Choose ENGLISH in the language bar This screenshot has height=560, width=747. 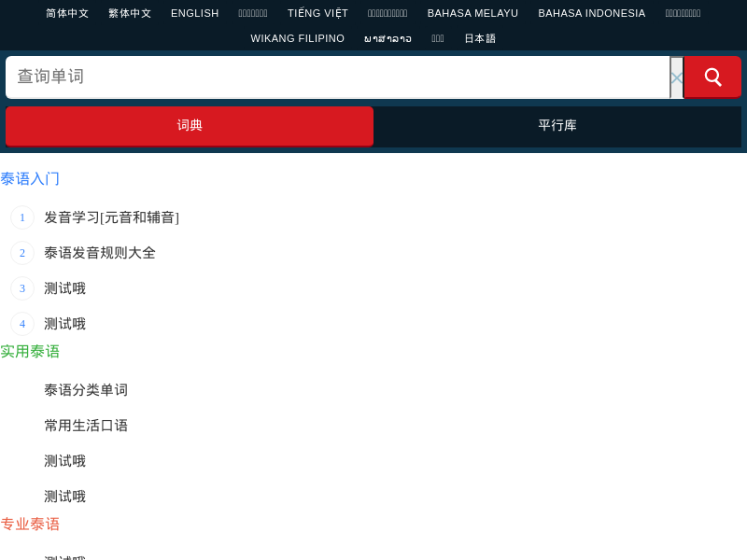pyautogui.click(x=195, y=13)
